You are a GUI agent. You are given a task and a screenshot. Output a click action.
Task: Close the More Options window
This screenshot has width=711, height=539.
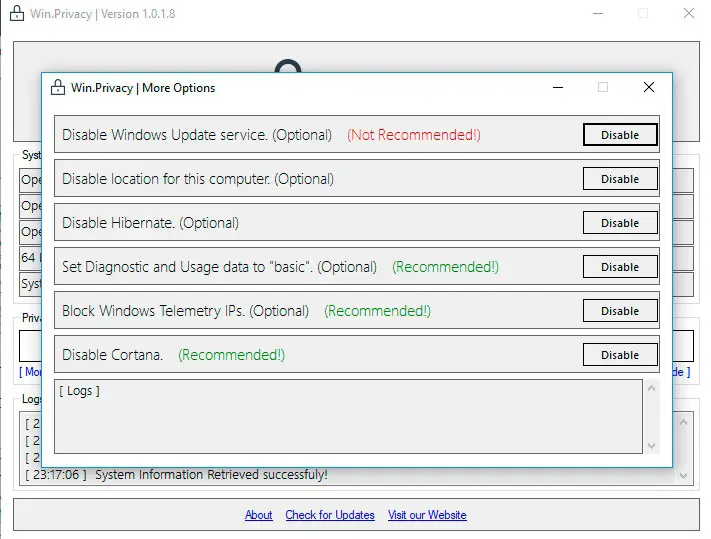649,87
